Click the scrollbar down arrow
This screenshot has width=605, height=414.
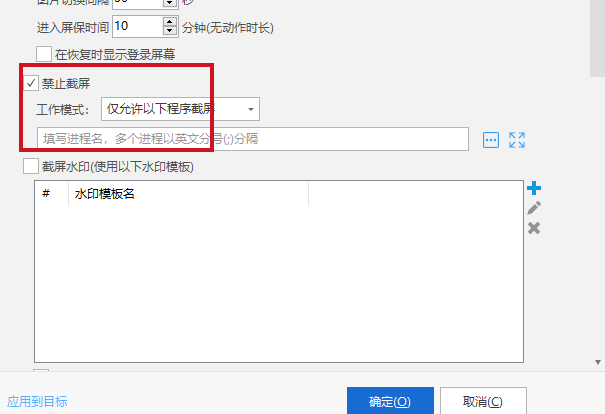coord(598,362)
